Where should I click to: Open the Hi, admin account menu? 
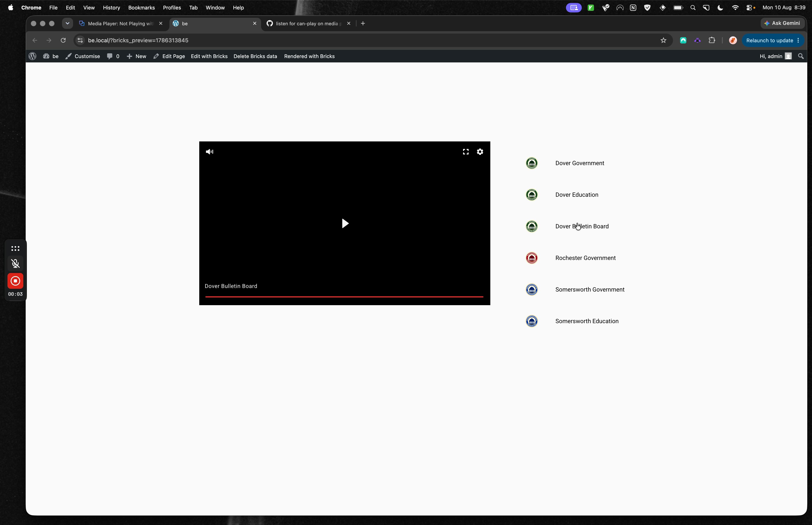click(x=775, y=56)
